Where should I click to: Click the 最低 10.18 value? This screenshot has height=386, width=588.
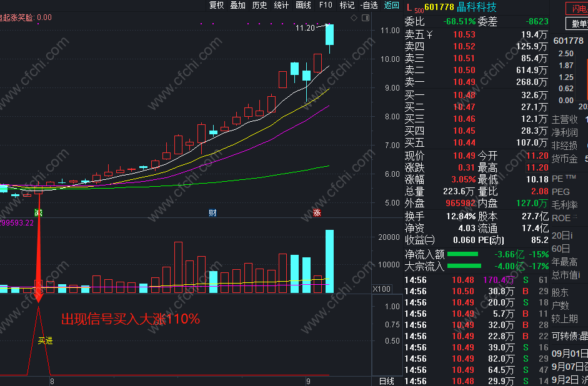(x=537, y=179)
